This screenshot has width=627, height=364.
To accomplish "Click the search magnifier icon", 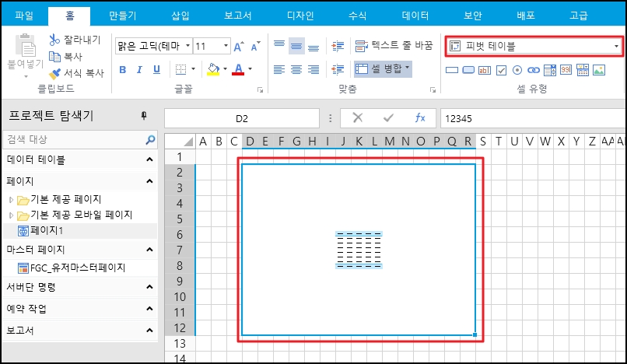I will pyautogui.click(x=150, y=140).
